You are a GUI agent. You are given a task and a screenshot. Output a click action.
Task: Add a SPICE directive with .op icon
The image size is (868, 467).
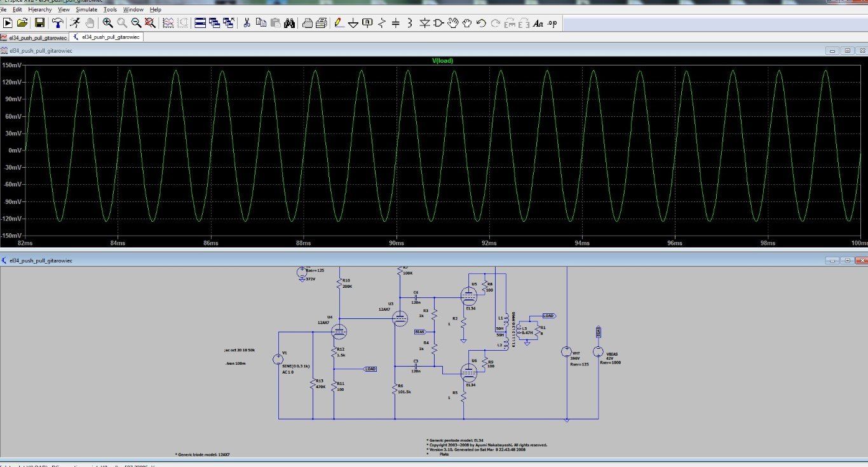[552, 23]
